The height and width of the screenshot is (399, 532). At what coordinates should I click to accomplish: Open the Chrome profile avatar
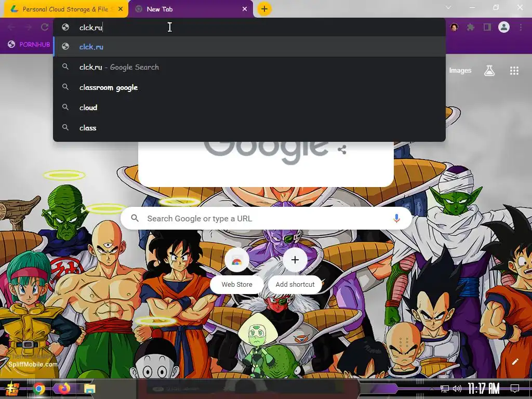[x=504, y=27]
